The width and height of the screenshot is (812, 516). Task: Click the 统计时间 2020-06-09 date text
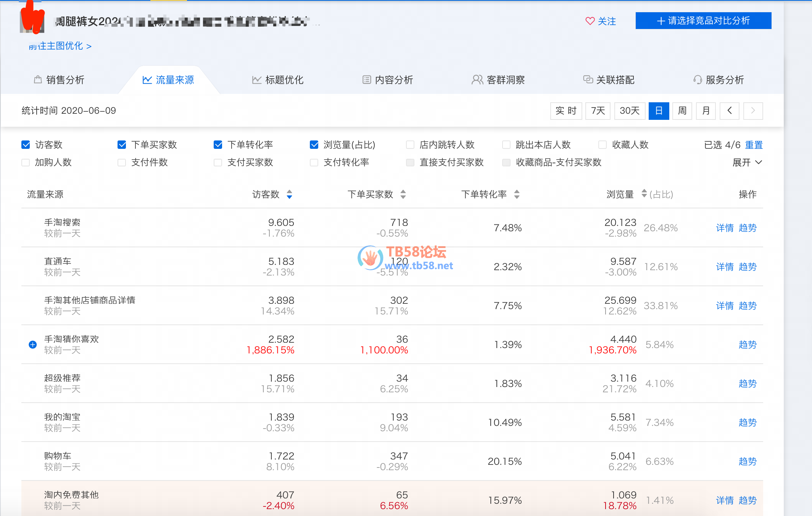69,111
